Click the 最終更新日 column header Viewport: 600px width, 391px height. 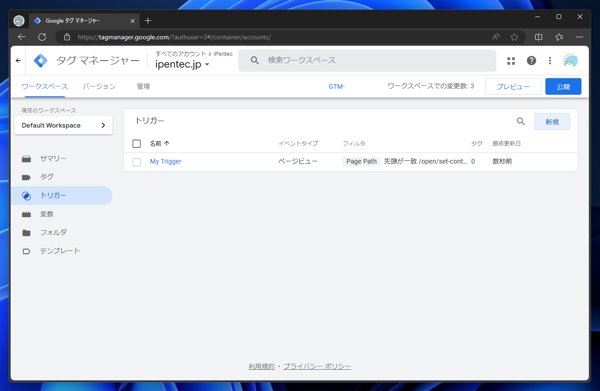point(506,143)
